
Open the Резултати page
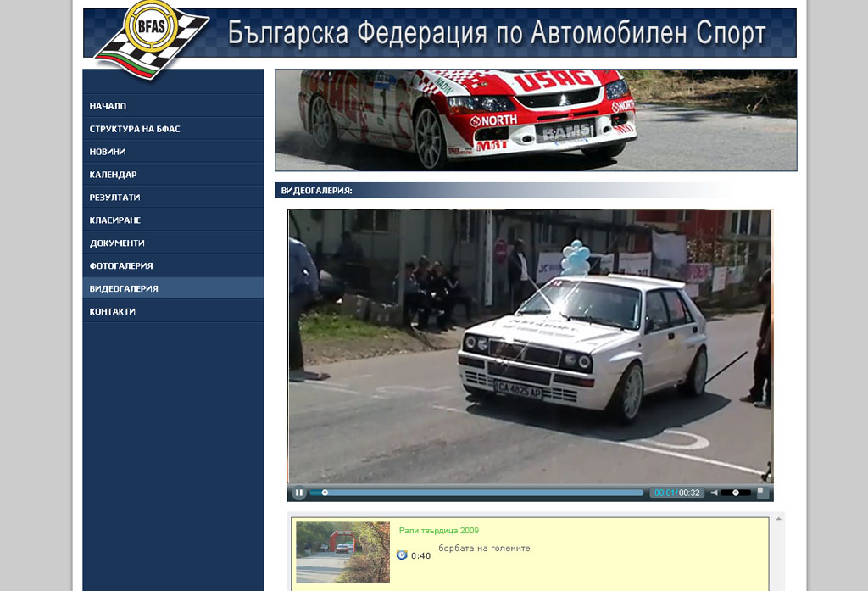coord(114,198)
